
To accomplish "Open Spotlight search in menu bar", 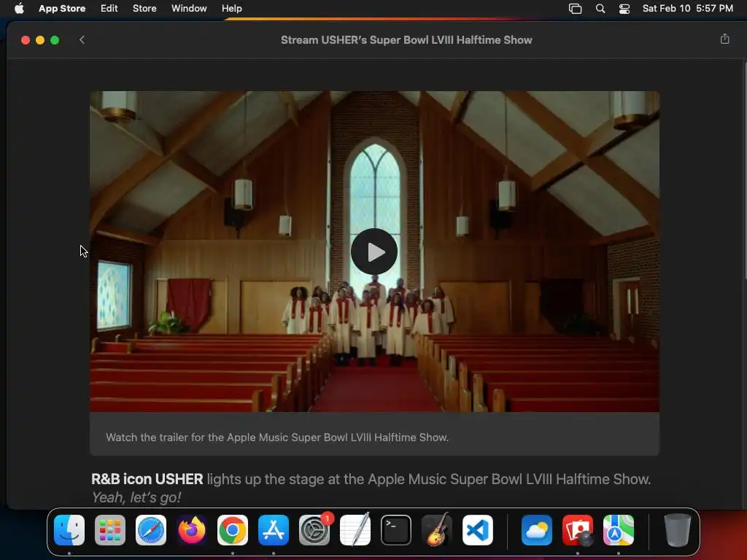I will tap(600, 9).
